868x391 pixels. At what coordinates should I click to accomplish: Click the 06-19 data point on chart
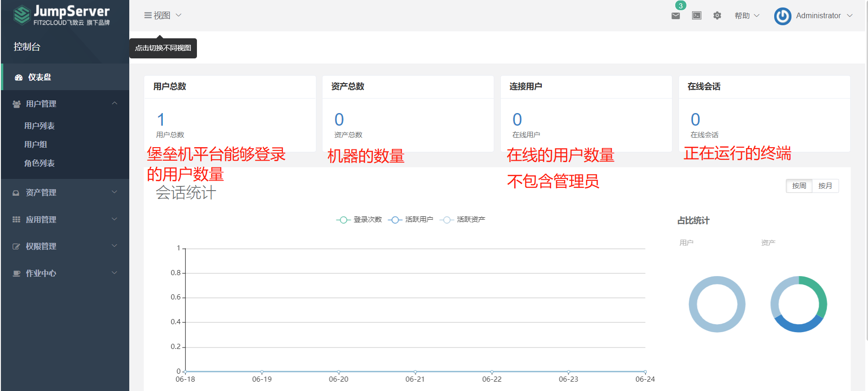tap(262, 372)
